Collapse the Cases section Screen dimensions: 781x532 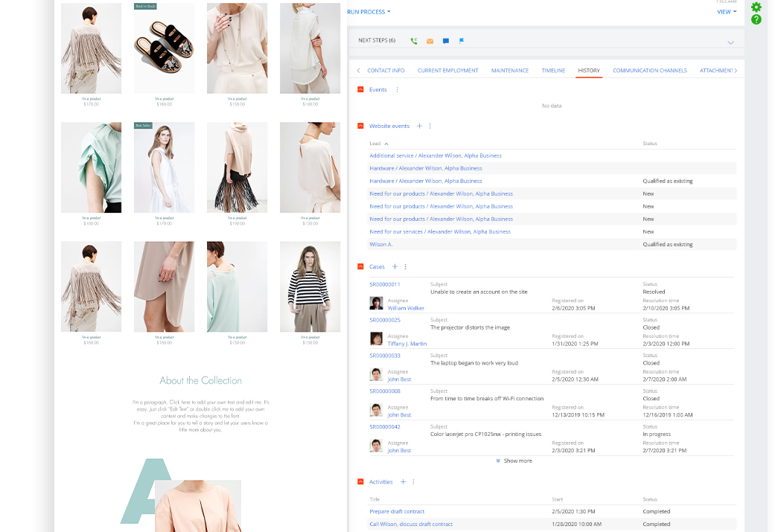[360, 266]
